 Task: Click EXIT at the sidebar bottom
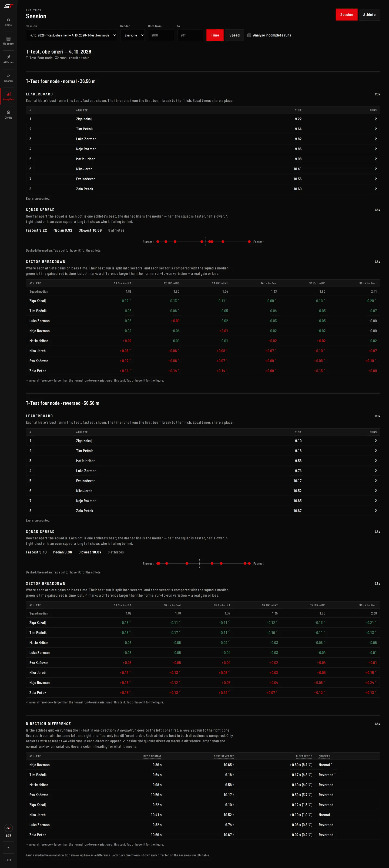click(x=8, y=860)
